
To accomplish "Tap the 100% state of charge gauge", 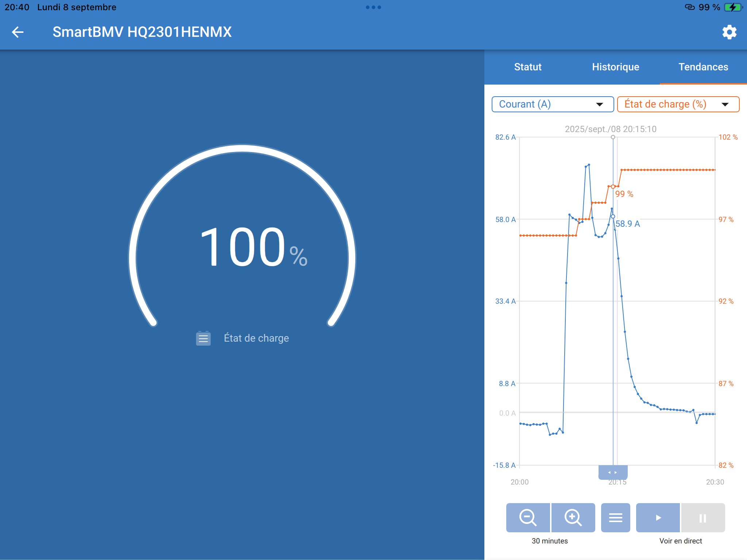I will [242, 248].
